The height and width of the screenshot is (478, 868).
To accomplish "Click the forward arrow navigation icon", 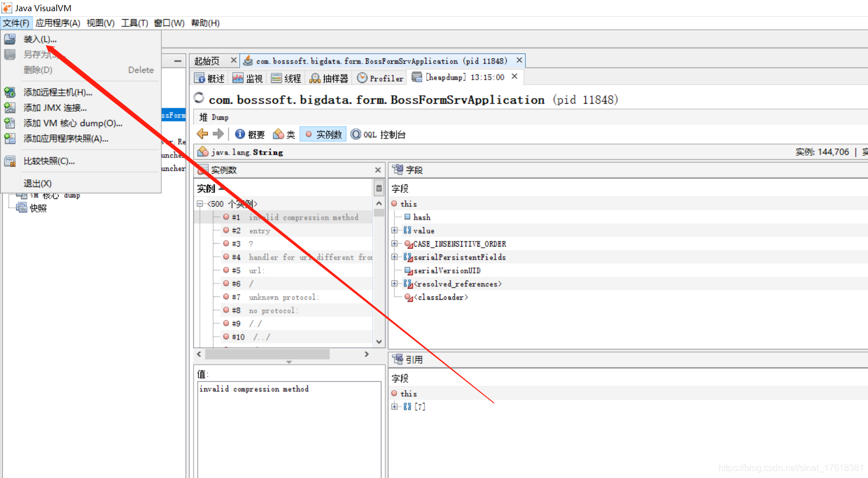I will pyautogui.click(x=218, y=134).
